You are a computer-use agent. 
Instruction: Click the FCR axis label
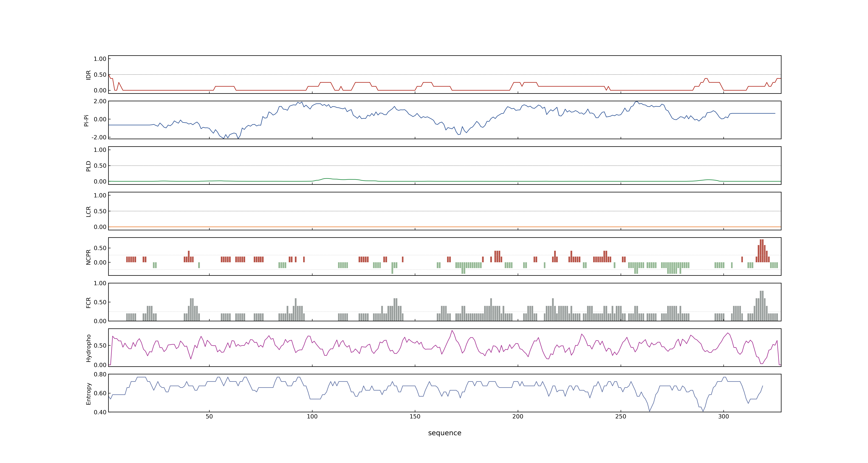[x=88, y=303]
